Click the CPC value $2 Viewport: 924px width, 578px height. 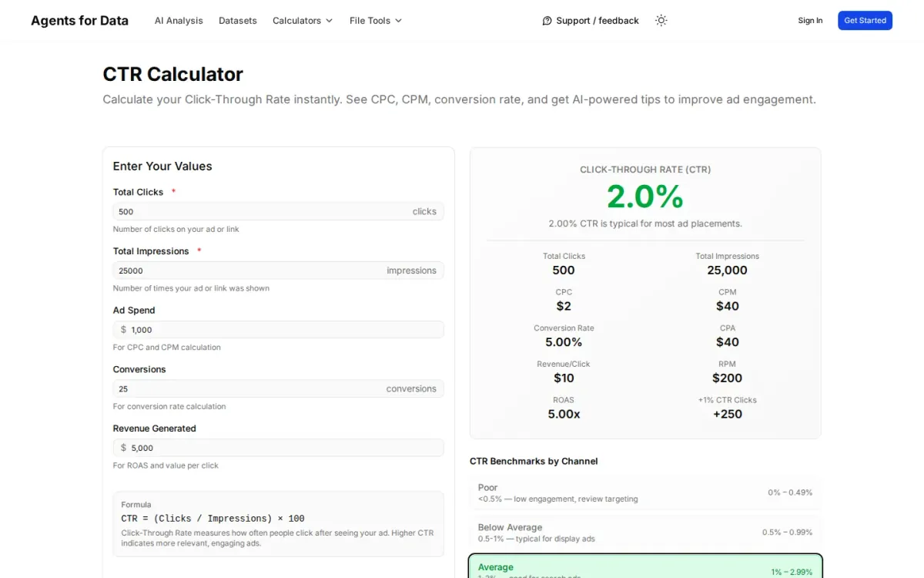tap(564, 306)
